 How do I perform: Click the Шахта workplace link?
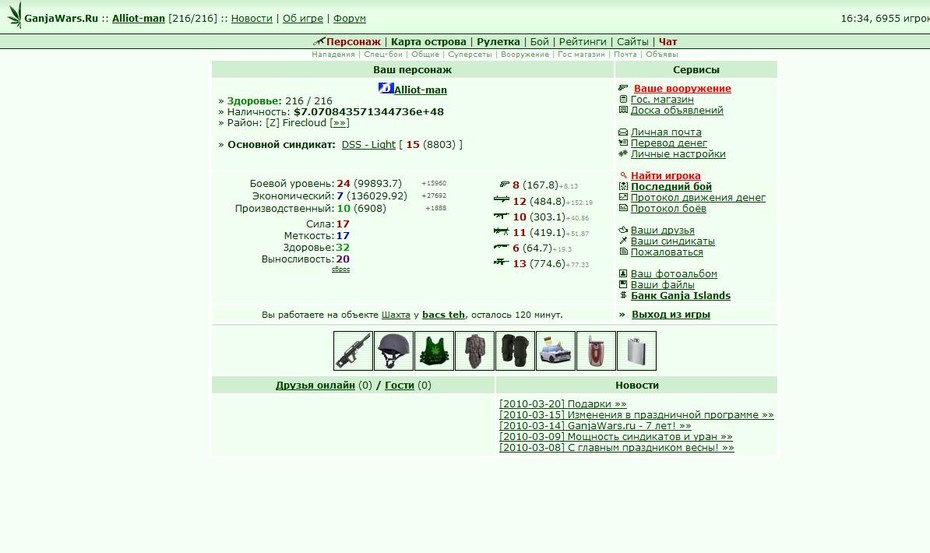click(396, 314)
